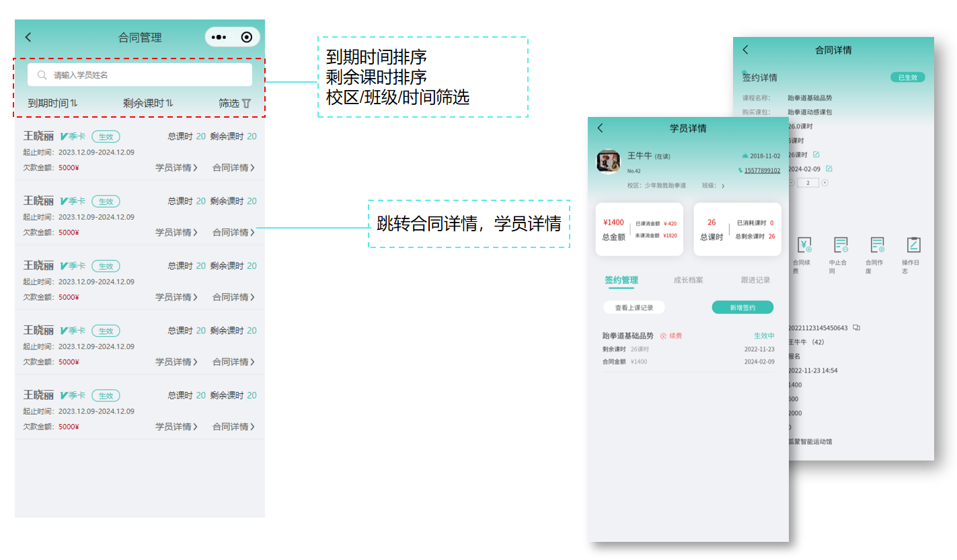The height and width of the screenshot is (560, 957).
Task: Expand the 班级 chevron in student details
Action: pos(723,186)
